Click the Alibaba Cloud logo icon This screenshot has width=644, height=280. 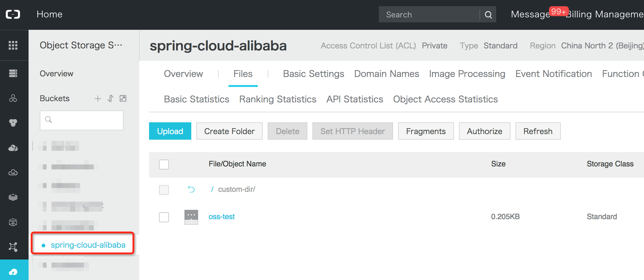click(x=13, y=14)
